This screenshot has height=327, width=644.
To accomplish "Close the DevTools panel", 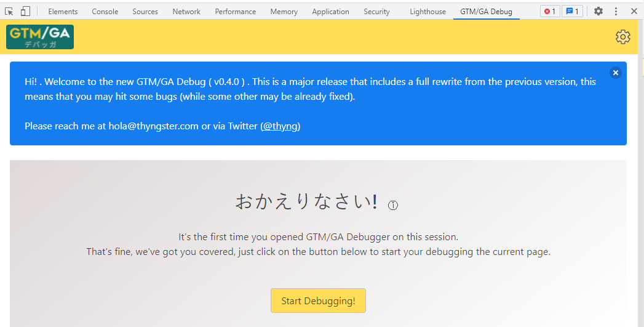I will [x=634, y=12].
